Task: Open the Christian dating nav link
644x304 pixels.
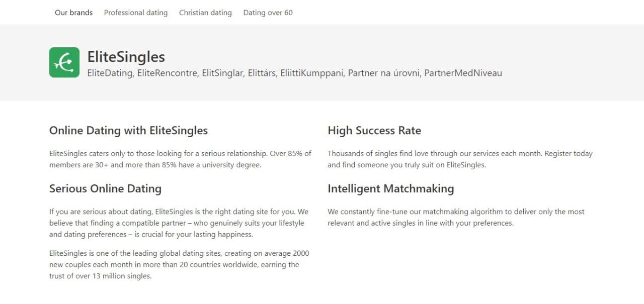Action: 205,13
